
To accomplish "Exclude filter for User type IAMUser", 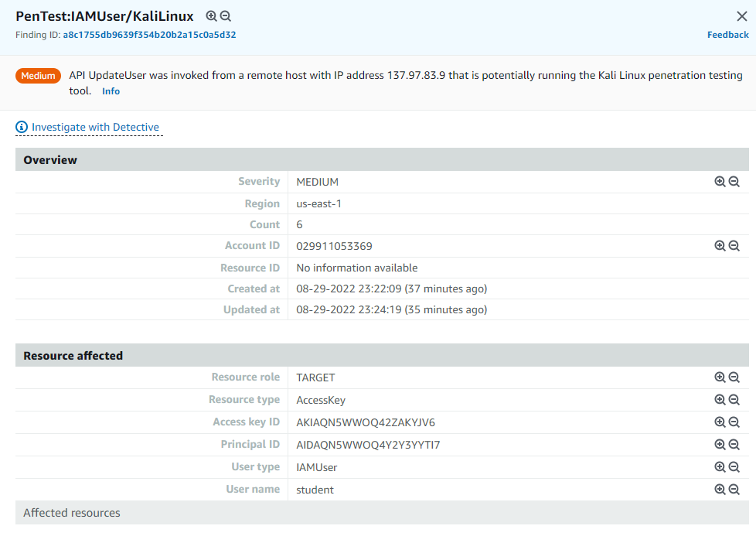I will (734, 466).
